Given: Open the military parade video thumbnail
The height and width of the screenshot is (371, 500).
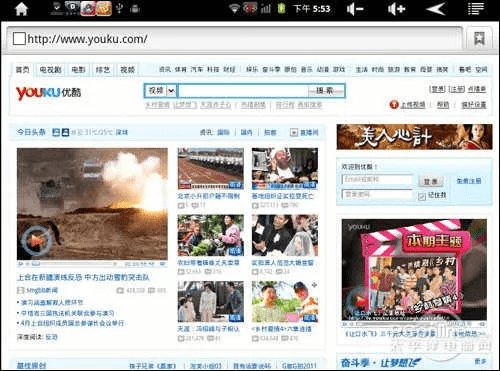Looking at the screenshot, I should (x=211, y=169).
